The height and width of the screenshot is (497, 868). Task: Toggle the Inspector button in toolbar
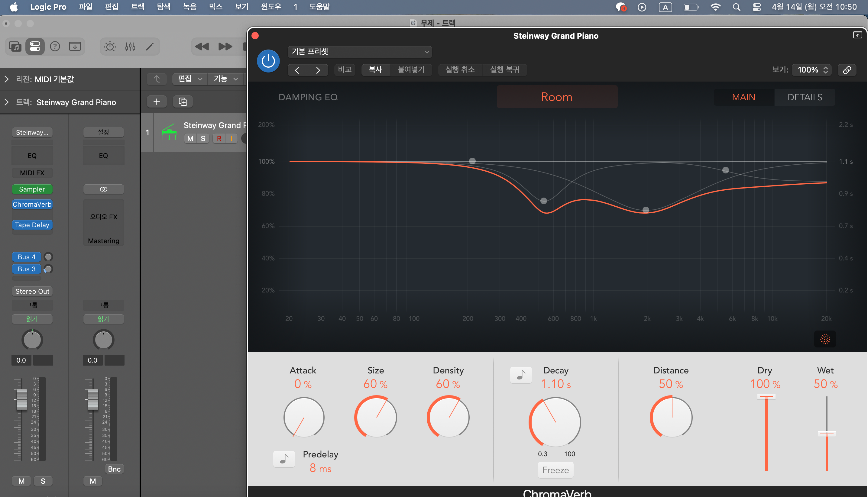35,47
